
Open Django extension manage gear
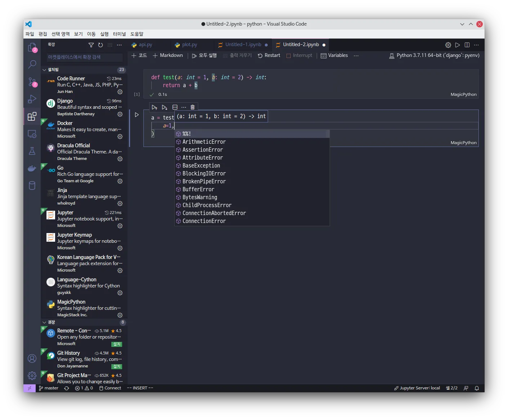[120, 114]
